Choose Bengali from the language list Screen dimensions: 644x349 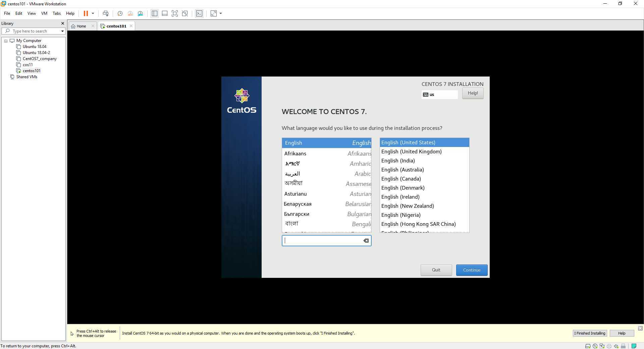(x=327, y=224)
